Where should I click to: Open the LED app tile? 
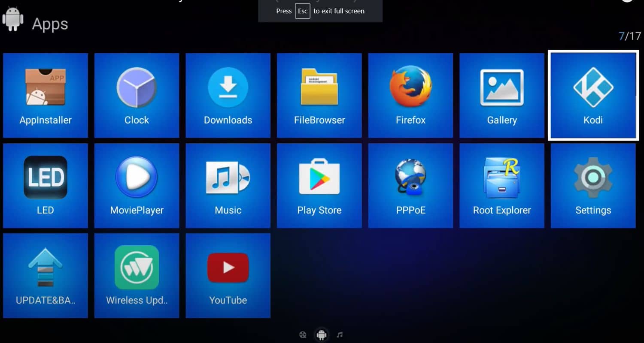tap(46, 186)
